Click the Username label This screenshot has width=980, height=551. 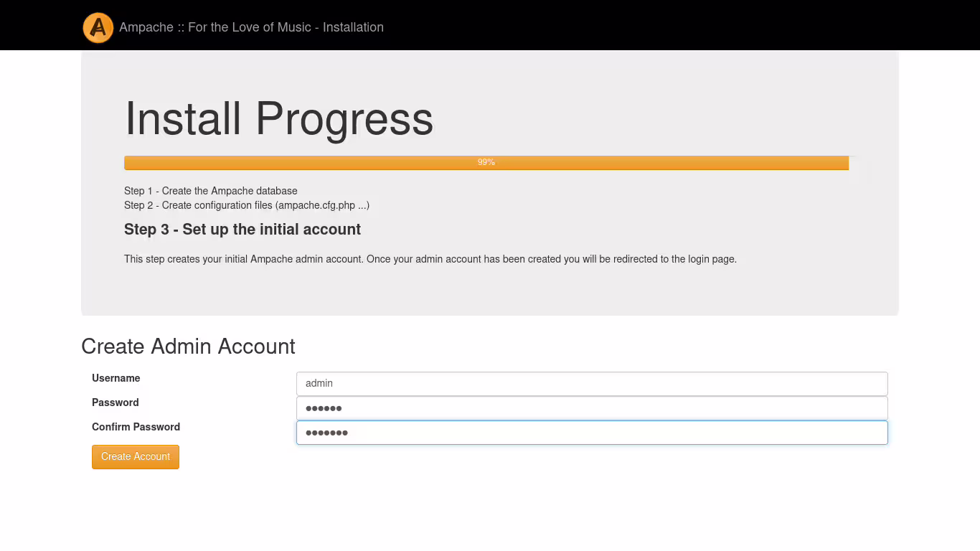pyautogui.click(x=116, y=378)
